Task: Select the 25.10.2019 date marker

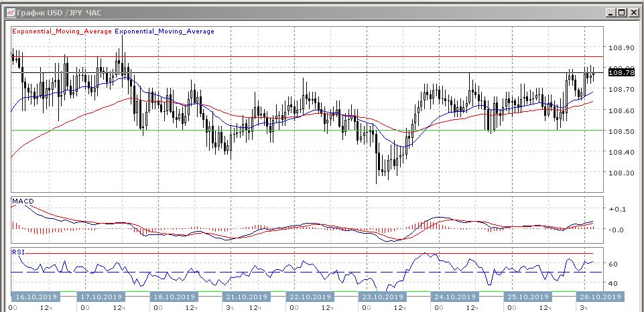Action: pyautogui.click(x=528, y=297)
